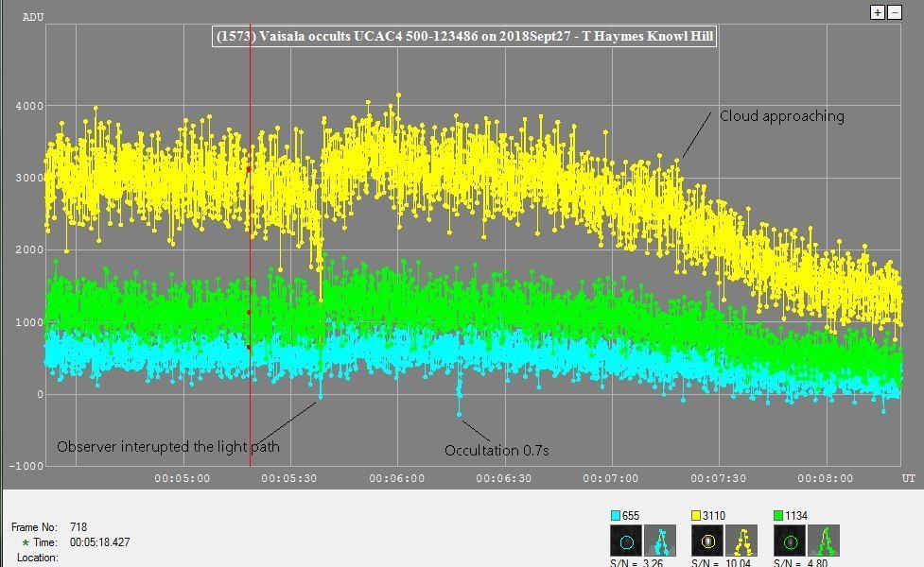The width and height of the screenshot is (924, 567).
Task: Click the 'Cloud approaching' annotation
Action: point(781,116)
